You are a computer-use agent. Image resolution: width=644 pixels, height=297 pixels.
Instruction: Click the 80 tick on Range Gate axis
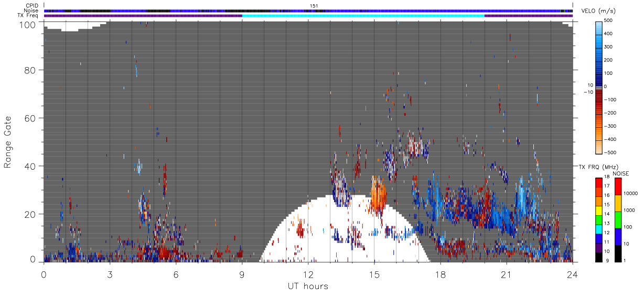click(30, 70)
